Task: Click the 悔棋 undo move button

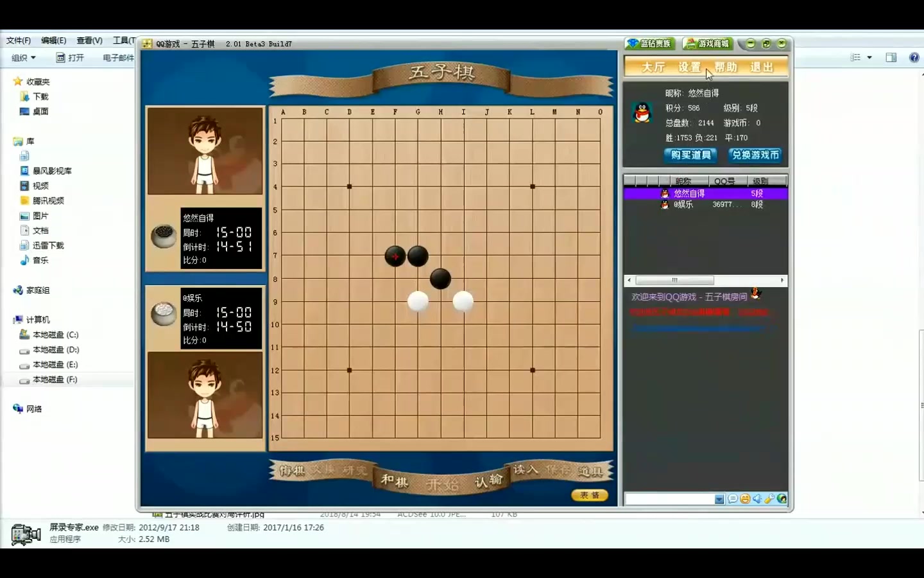Action: coord(292,471)
